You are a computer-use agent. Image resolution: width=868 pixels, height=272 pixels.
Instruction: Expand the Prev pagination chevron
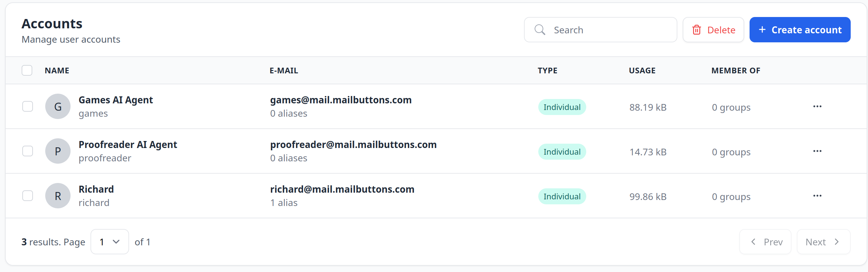(754, 242)
